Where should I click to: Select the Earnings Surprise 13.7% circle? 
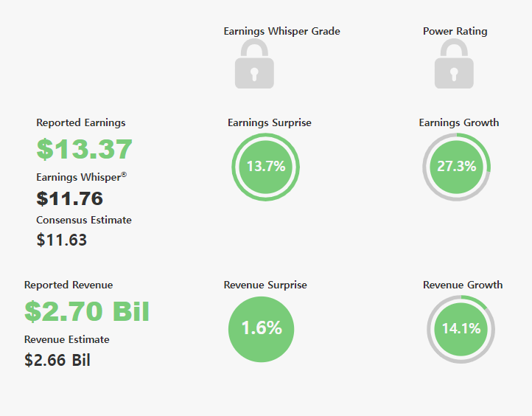click(266, 167)
